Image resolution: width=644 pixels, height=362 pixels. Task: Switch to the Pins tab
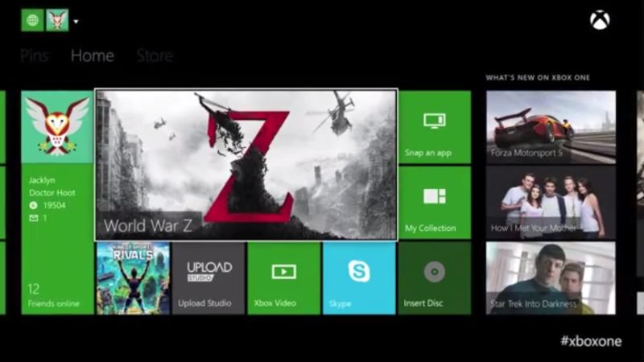pos(35,56)
